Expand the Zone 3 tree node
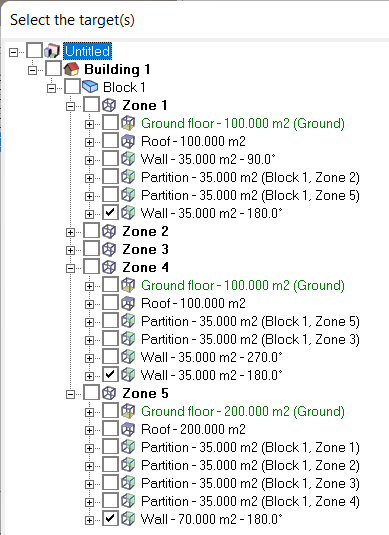The height and width of the screenshot is (535, 389). 70,250
